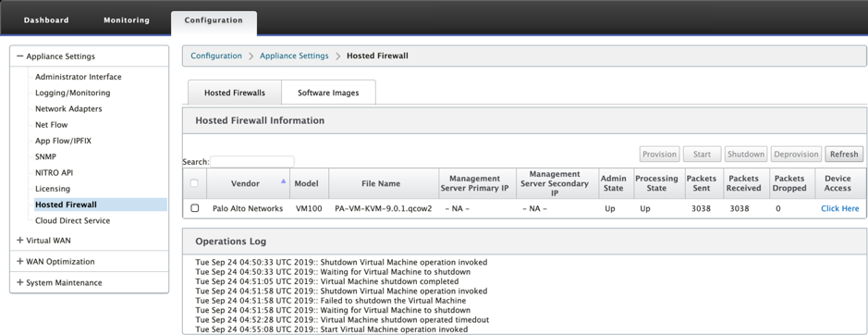Click the Search input field

point(252,161)
